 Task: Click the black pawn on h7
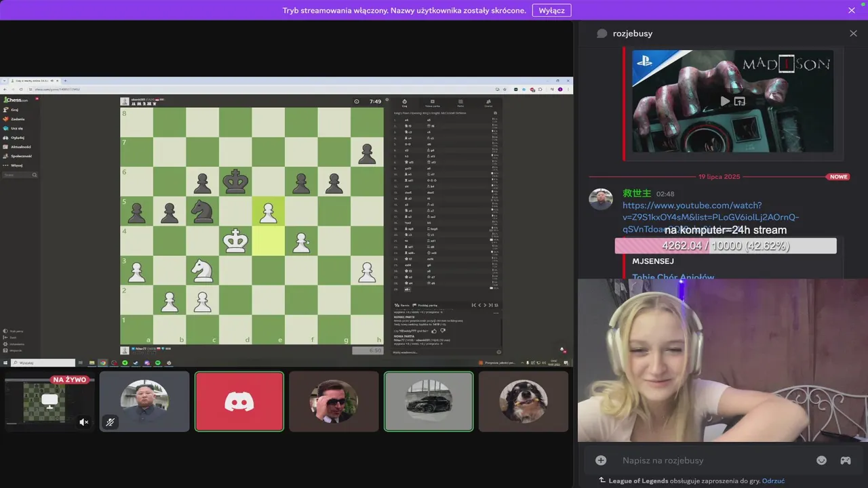coord(367,152)
